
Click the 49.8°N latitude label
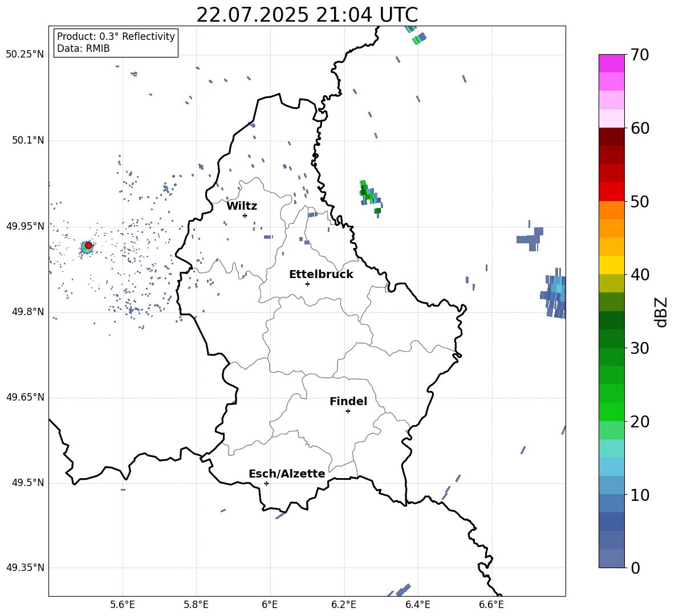pos(28,312)
